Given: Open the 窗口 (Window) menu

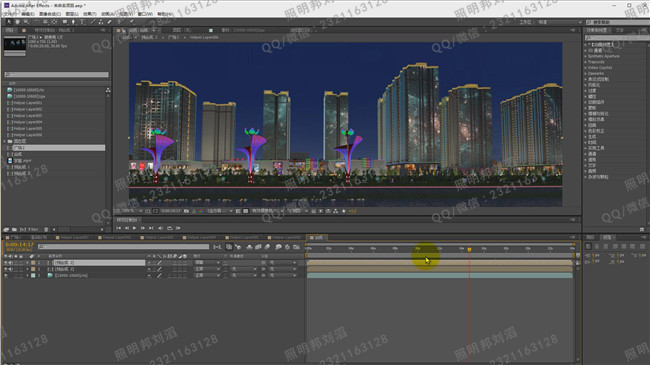Looking at the screenshot, I should pyautogui.click(x=145, y=14).
